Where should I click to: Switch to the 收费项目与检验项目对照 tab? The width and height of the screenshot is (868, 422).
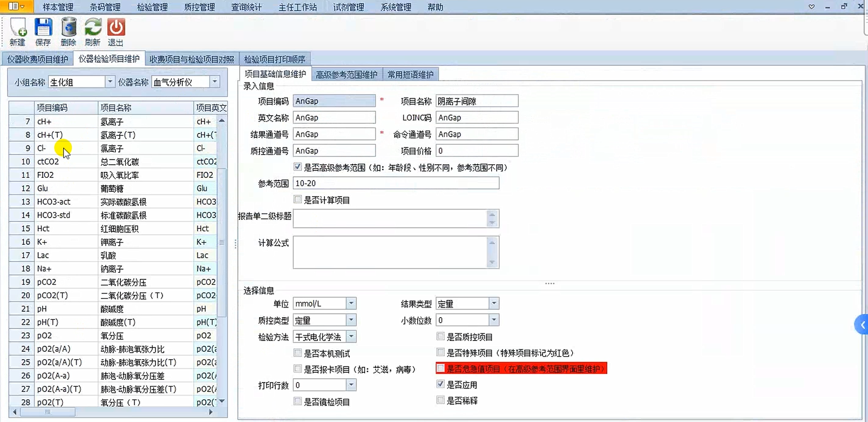point(192,59)
